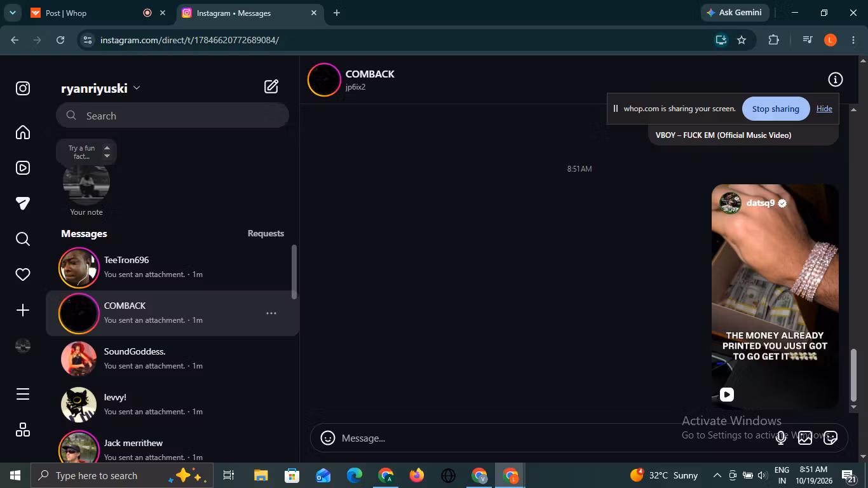
Task: Open conversation information icon
Action: coord(836,79)
